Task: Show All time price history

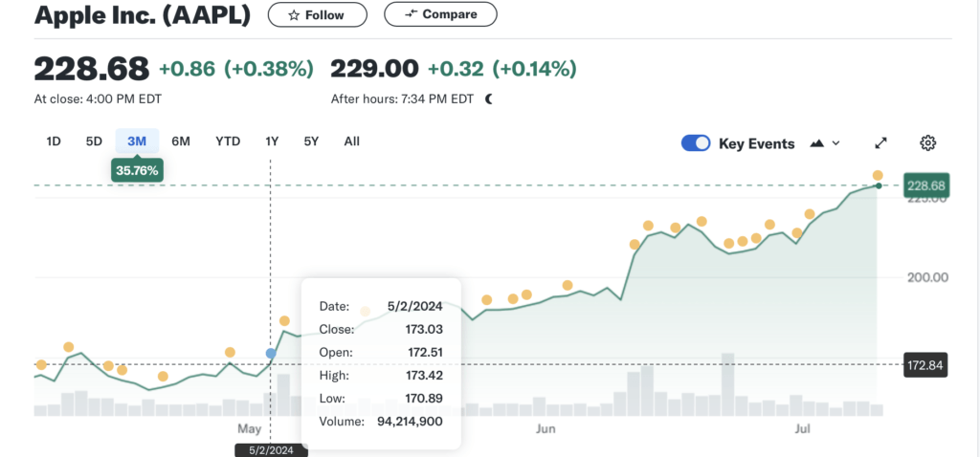Action: (x=351, y=141)
